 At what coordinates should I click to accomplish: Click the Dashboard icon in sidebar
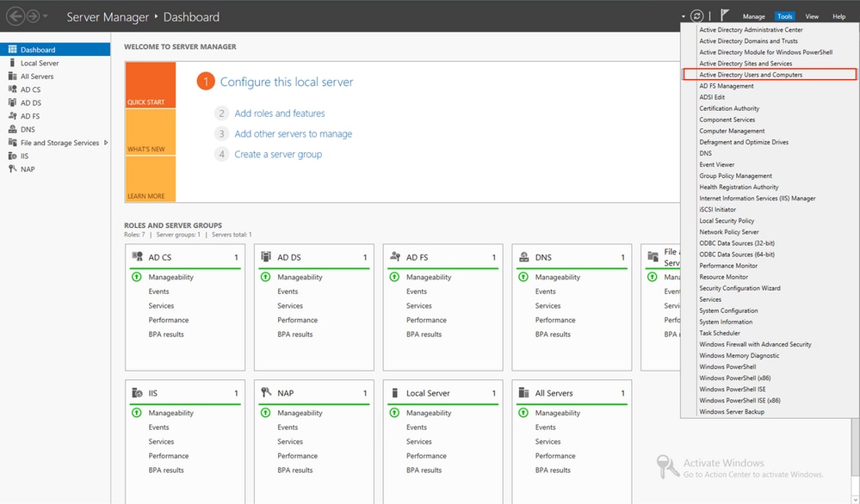[x=12, y=49]
